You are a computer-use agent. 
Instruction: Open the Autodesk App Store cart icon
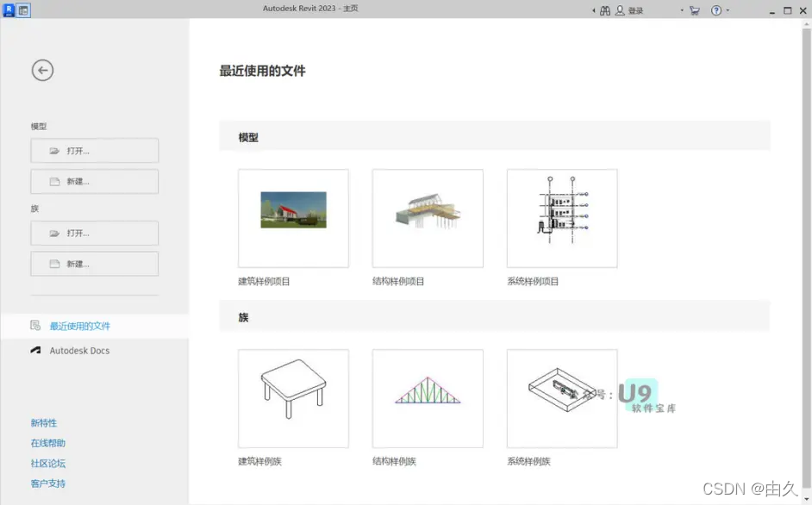point(694,10)
